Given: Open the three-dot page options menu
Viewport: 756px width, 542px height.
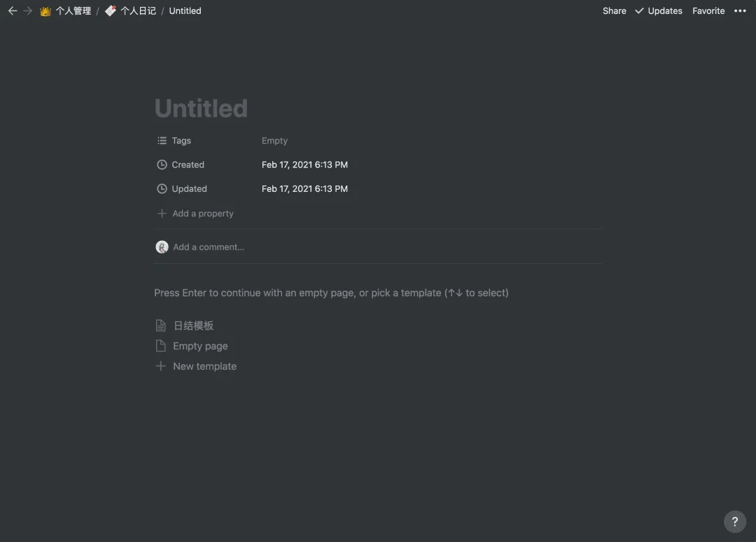Looking at the screenshot, I should point(740,11).
